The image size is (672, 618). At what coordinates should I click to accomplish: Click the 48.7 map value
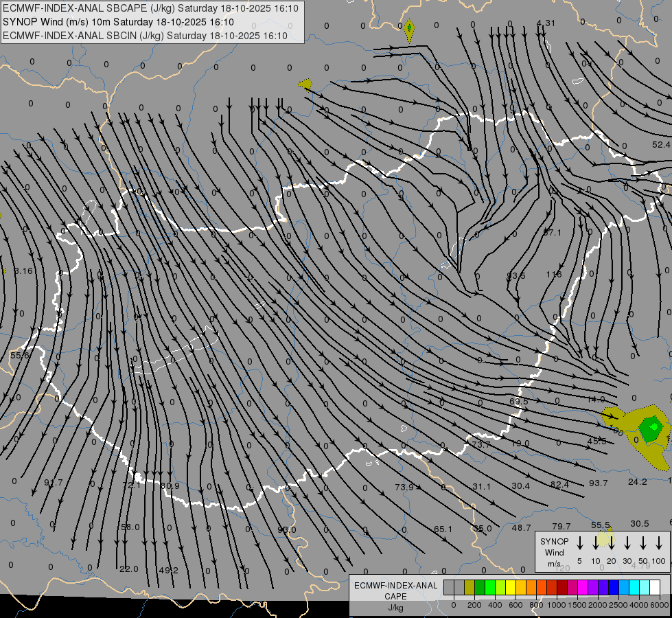[x=521, y=527]
